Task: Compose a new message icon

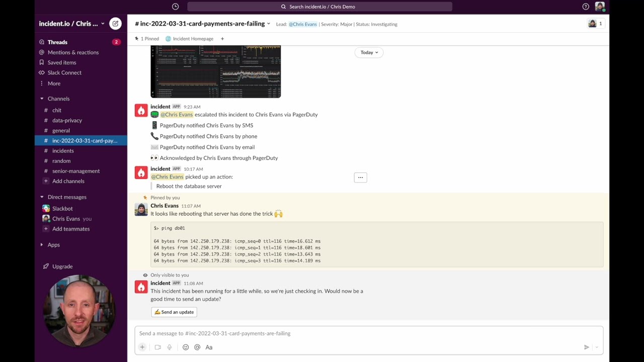Action: pyautogui.click(x=115, y=24)
